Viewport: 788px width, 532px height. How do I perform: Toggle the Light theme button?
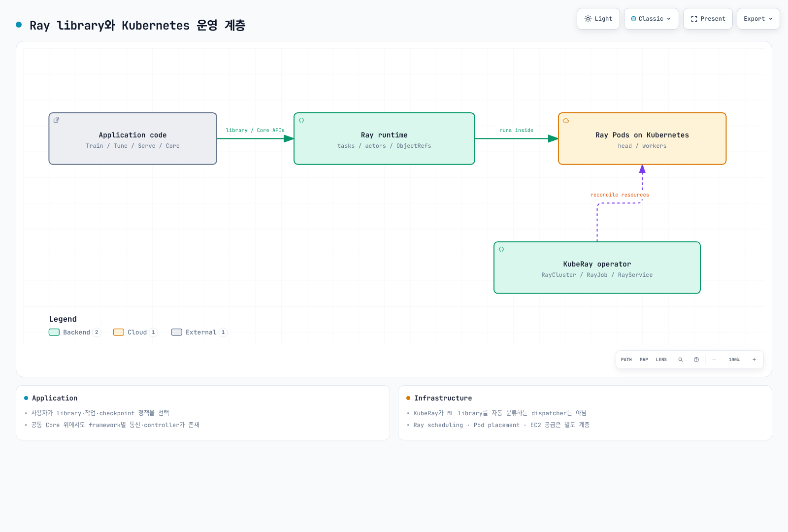(x=598, y=19)
